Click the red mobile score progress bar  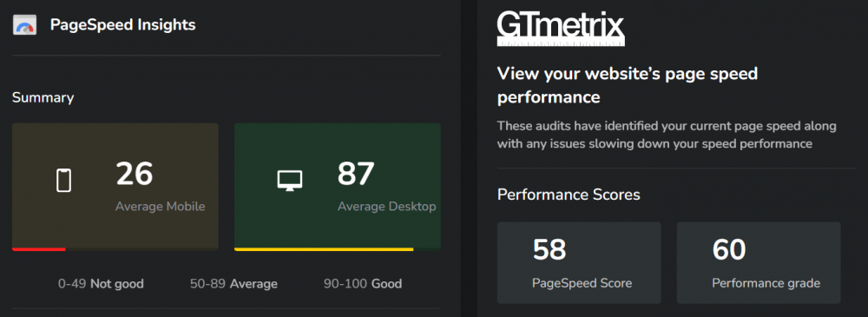(x=39, y=249)
